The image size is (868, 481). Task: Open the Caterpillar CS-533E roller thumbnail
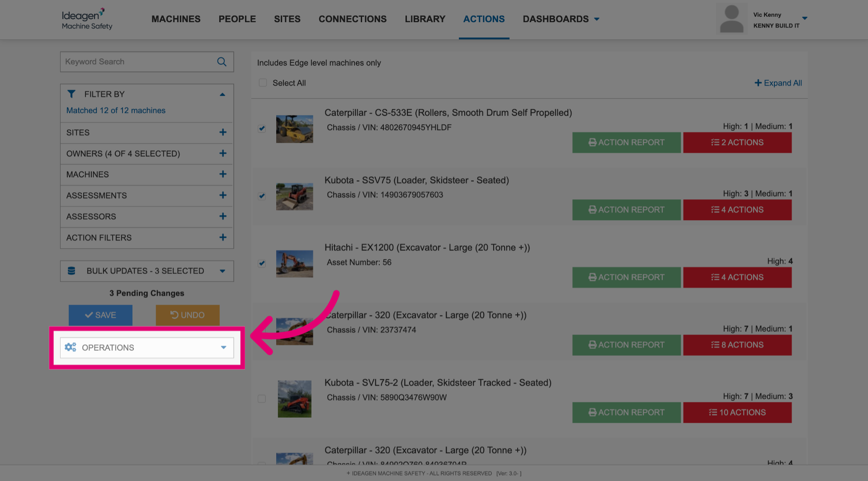(294, 129)
